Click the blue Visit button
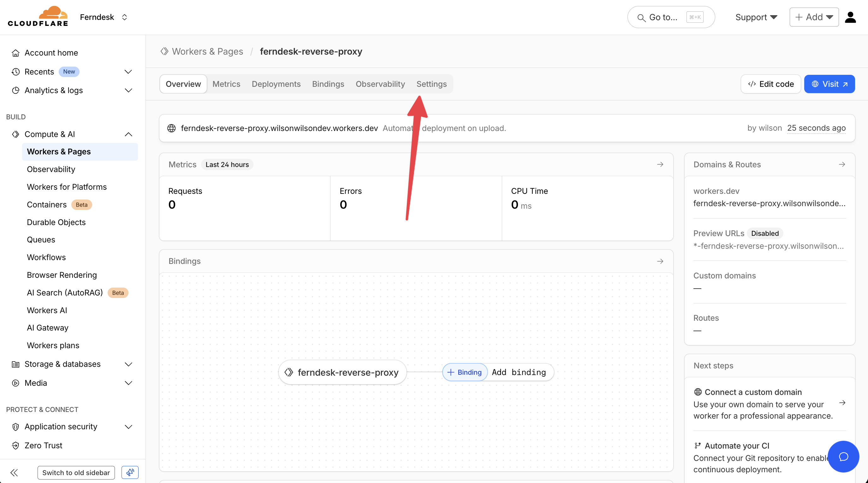This screenshot has width=868, height=483. pyautogui.click(x=829, y=84)
